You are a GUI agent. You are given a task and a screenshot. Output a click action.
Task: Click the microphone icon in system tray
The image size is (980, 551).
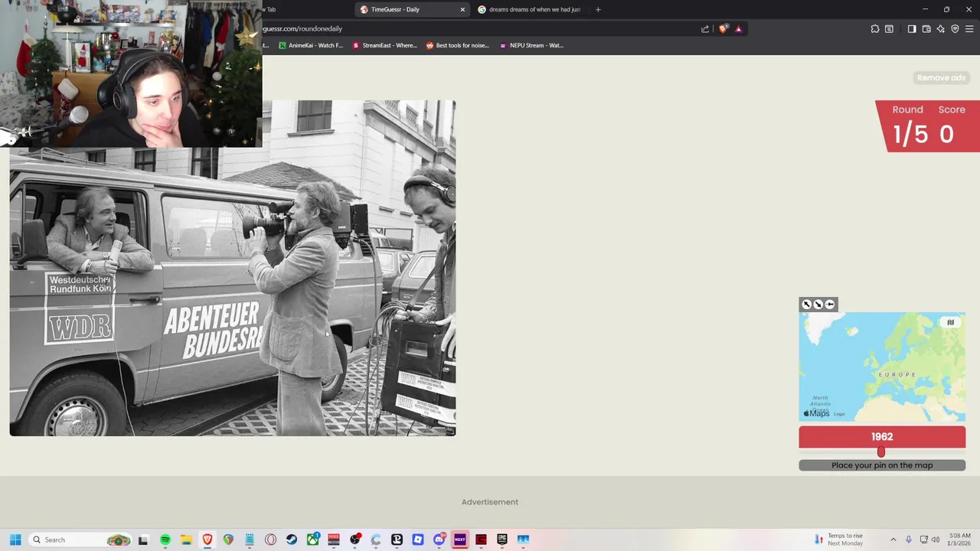point(909,540)
